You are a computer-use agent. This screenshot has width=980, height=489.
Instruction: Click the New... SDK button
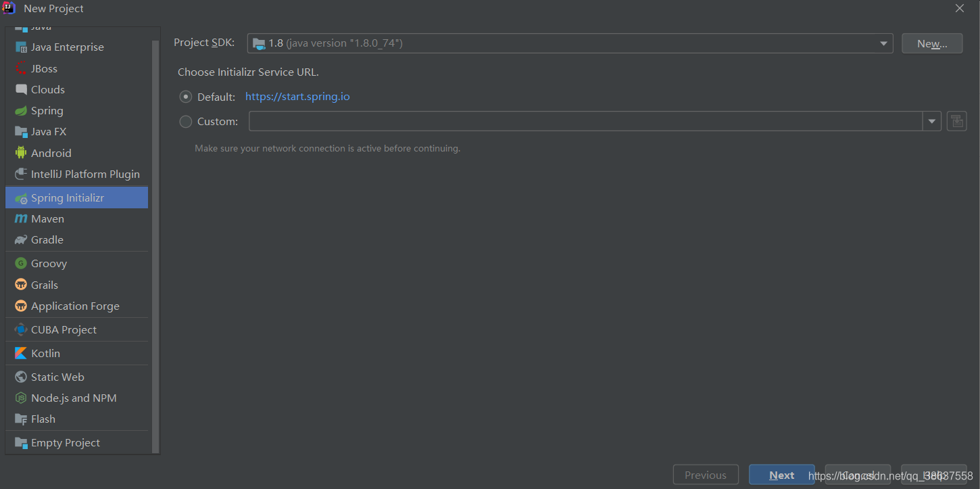point(932,43)
